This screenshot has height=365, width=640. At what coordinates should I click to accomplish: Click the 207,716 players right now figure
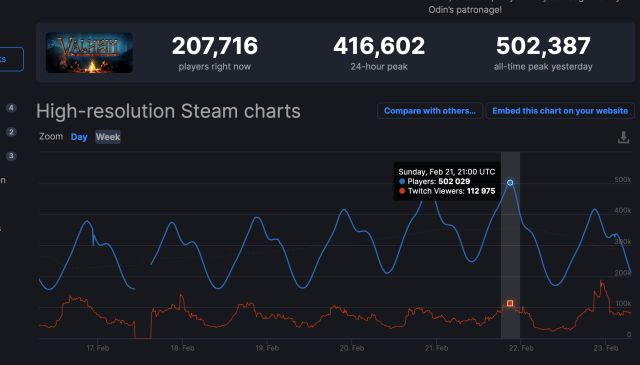pos(215,45)
